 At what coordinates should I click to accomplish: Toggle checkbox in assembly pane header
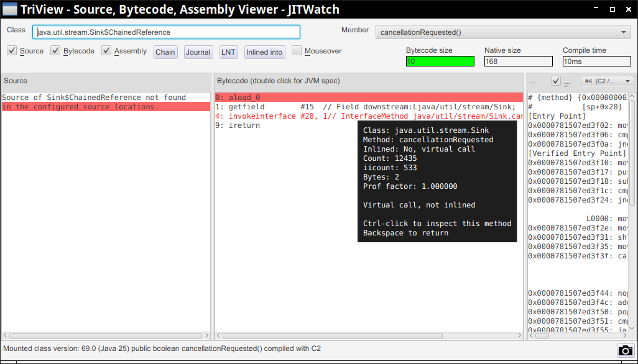click(x=556, y=81)
